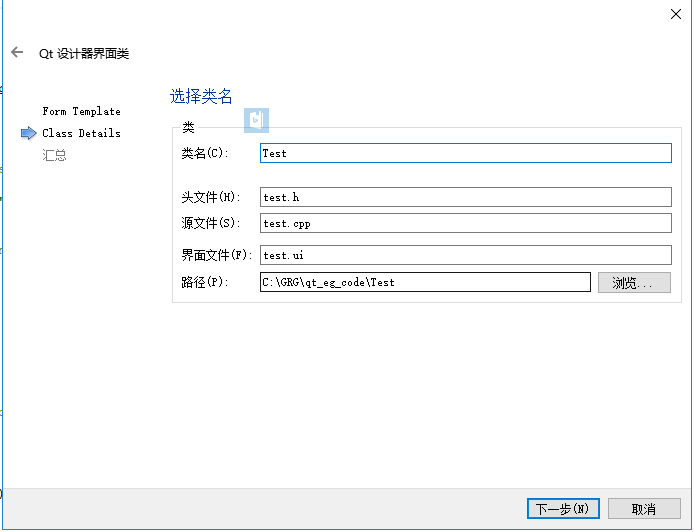Click the blue arrow step indicator
Screen dimensions: 694x532
pos(28,133)
